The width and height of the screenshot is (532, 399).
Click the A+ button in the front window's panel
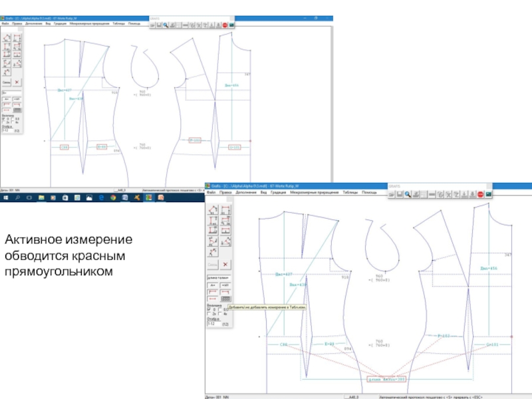pyautogui.click(x=212, y=285)
